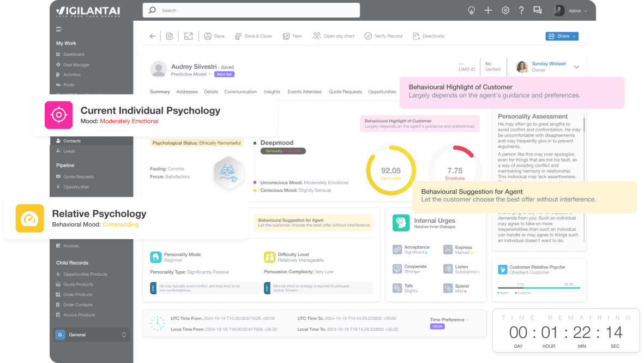Click the Acceptance urge icon
The image size is (644, 363).
[x=397, y=249]
